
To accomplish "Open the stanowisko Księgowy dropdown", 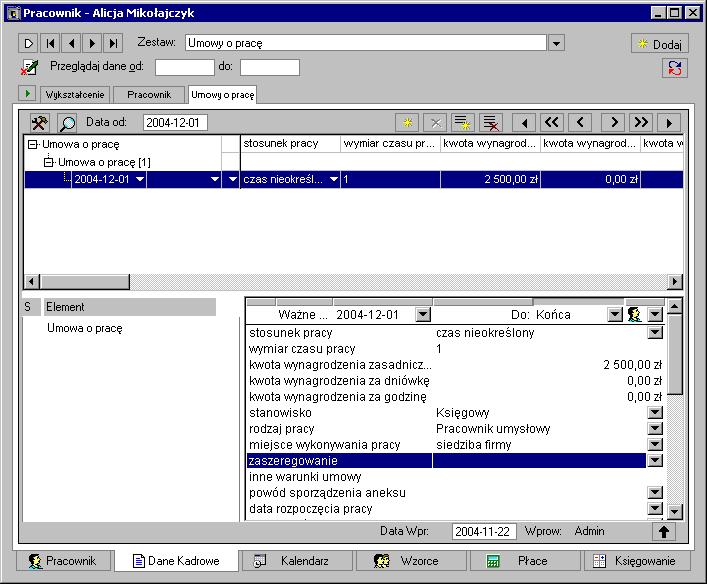I will coord(655,412).
